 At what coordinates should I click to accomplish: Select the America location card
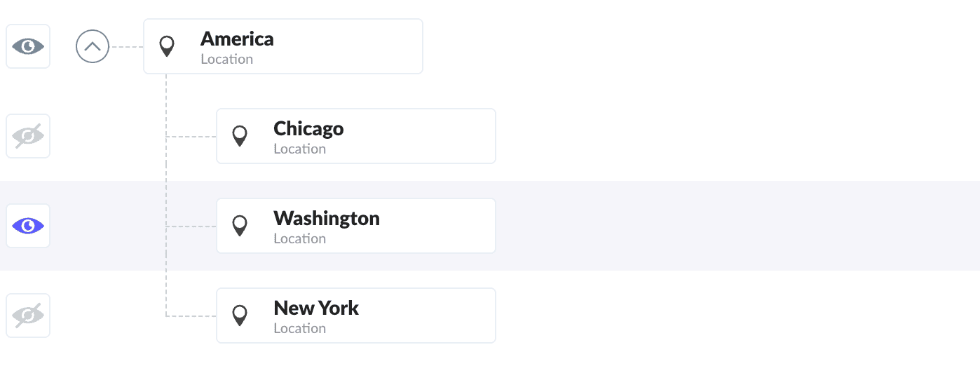tap(336, 46)
